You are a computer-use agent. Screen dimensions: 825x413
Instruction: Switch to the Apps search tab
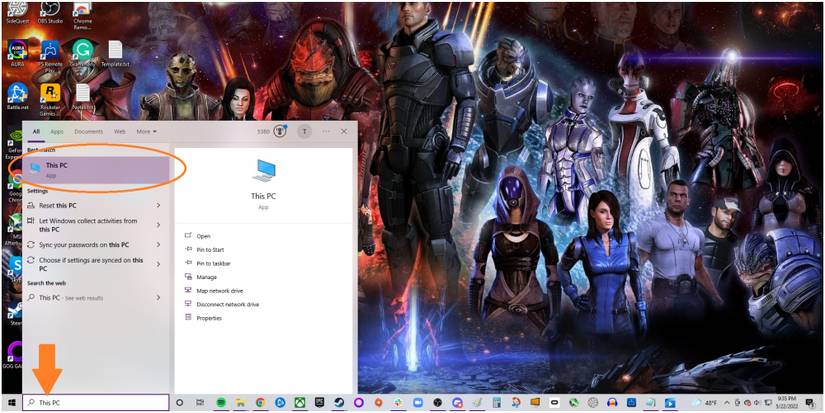click(x=57, y=132)
